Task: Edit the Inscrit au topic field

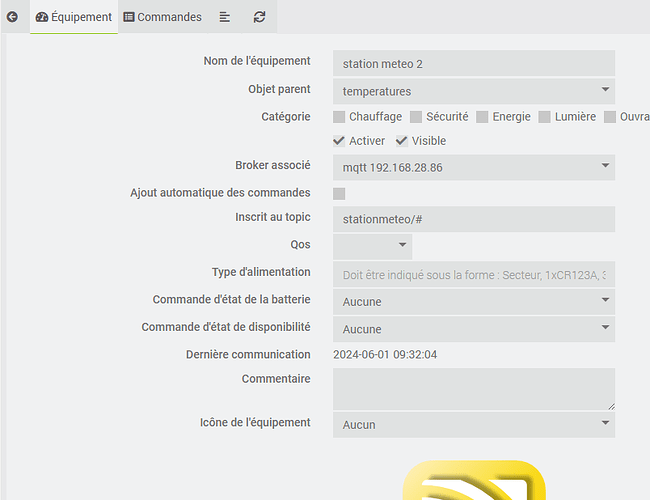Action: tap(474, 219)
